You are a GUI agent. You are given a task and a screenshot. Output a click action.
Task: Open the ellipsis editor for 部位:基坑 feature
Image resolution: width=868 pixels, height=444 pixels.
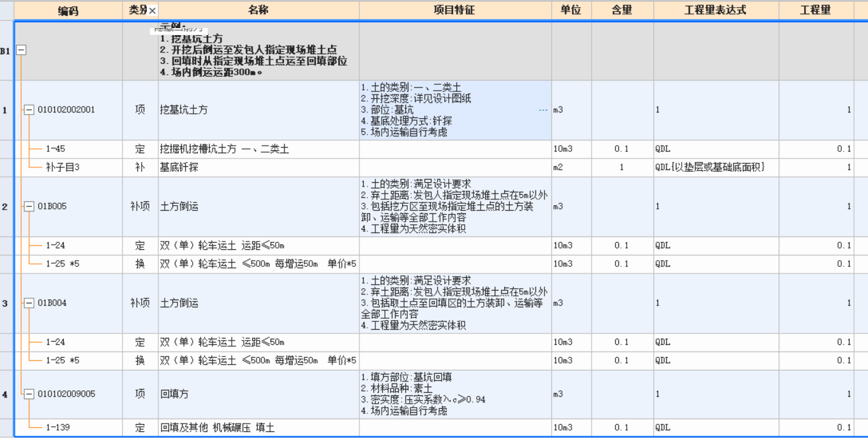click(x=543, y=110)
